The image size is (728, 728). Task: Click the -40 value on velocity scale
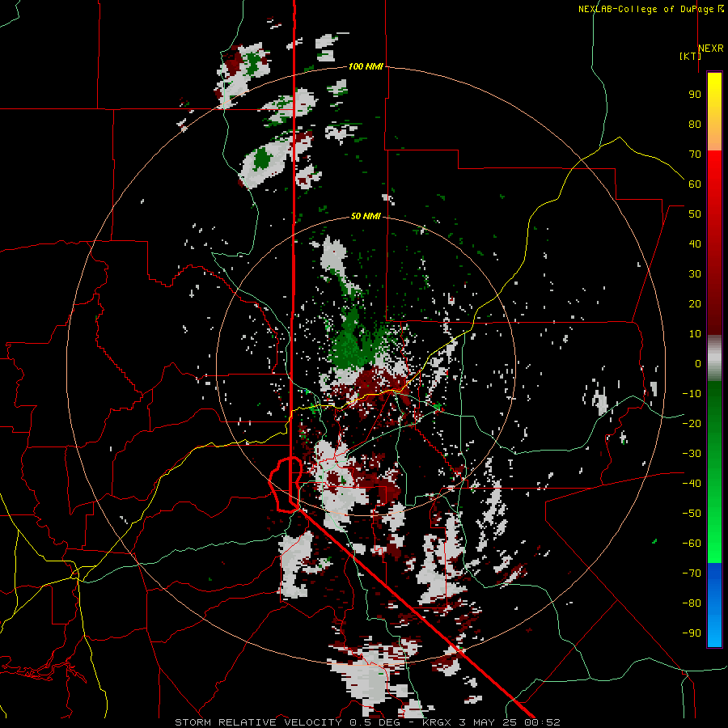coord(692,484)
